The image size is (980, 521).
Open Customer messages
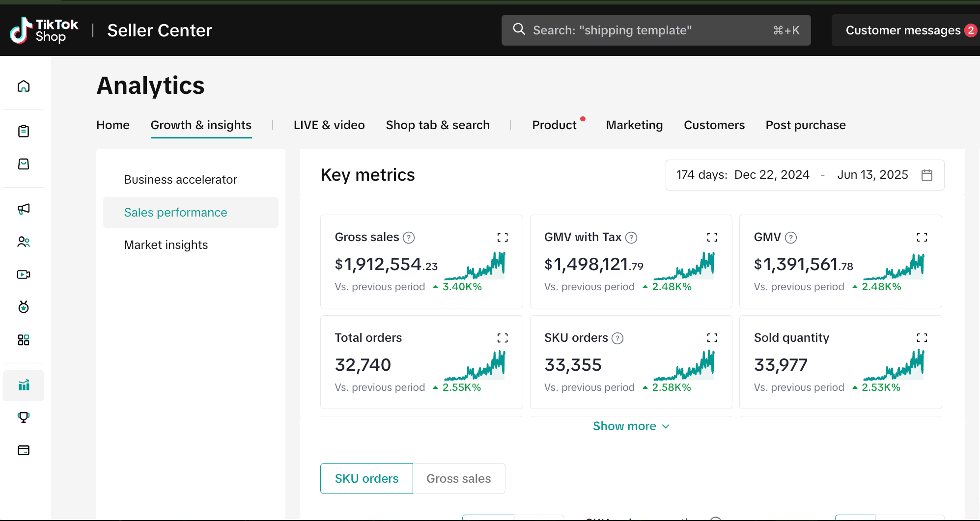pos(905,30)
